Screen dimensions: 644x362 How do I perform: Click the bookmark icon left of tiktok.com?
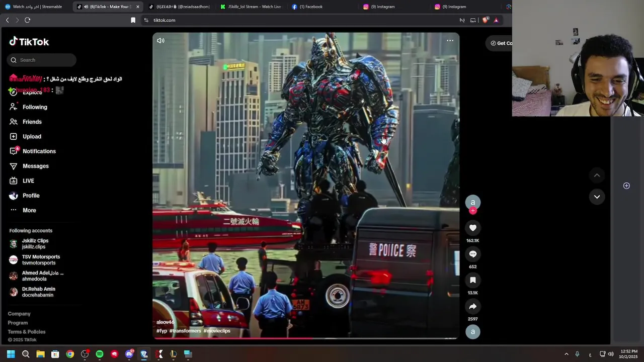tap(133, 20)
